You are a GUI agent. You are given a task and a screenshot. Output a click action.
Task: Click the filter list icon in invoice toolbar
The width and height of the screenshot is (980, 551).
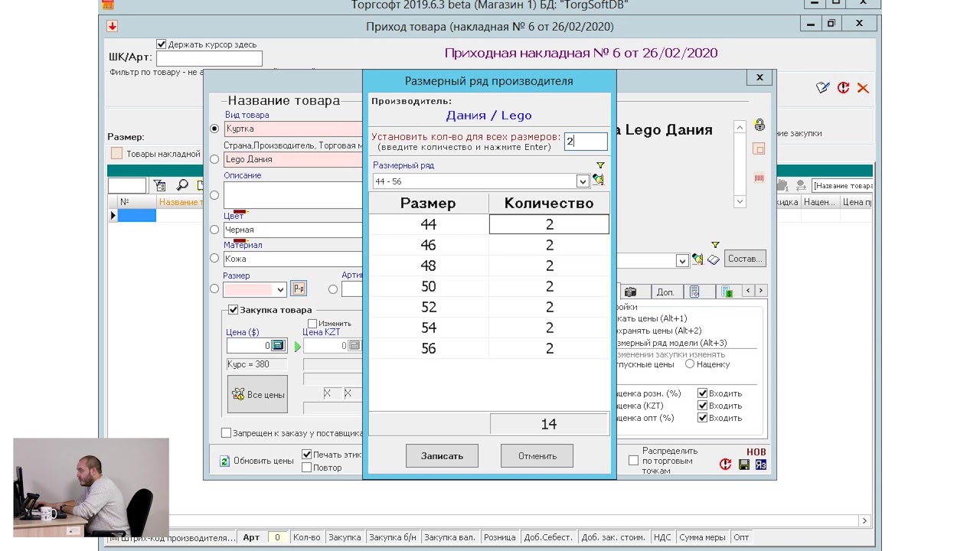point(159,185)
